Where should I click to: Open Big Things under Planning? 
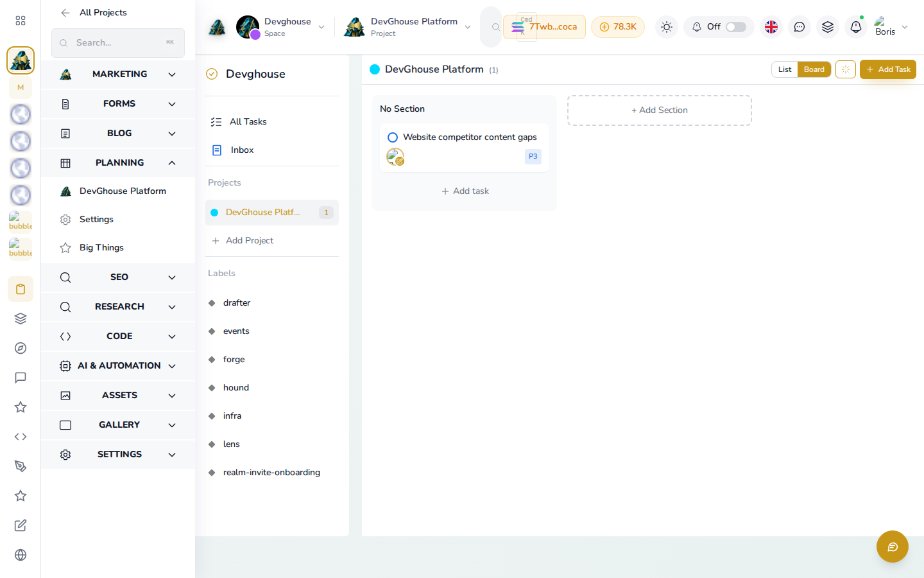click(x=118, y=248)
